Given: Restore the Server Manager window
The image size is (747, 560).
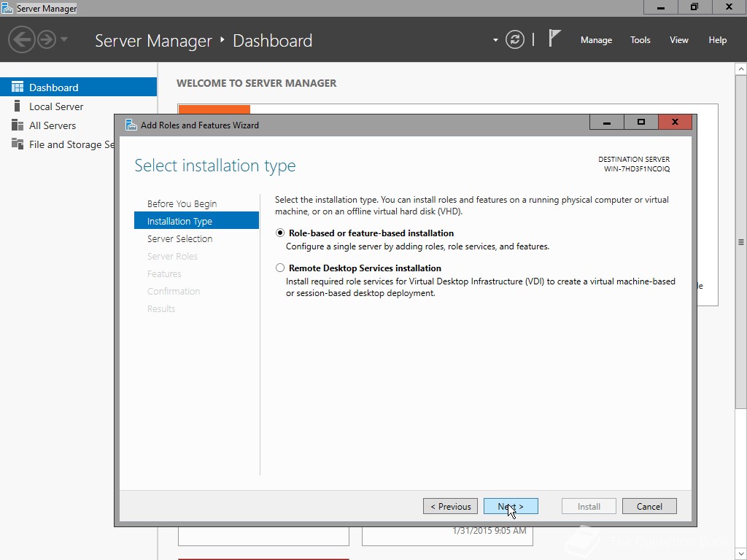Looking at the screenshot, I should click(694, 7).
